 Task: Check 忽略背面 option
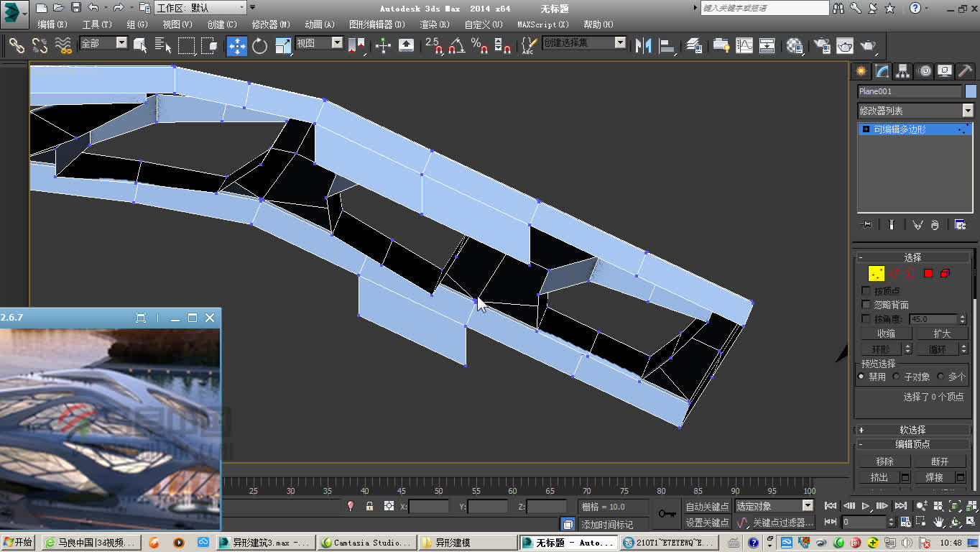point(866,304)
